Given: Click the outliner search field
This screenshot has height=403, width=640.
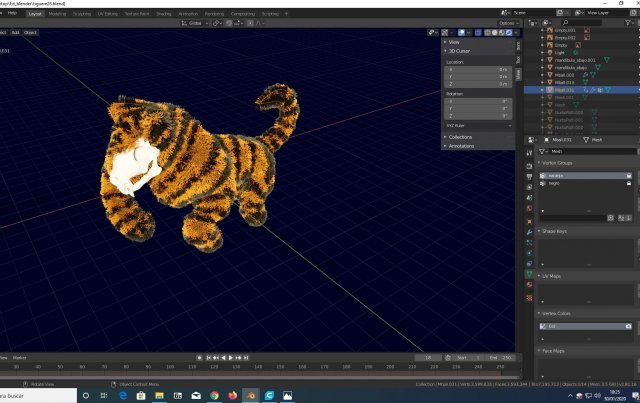Looking at the screenshot, I should pos(581,23).
